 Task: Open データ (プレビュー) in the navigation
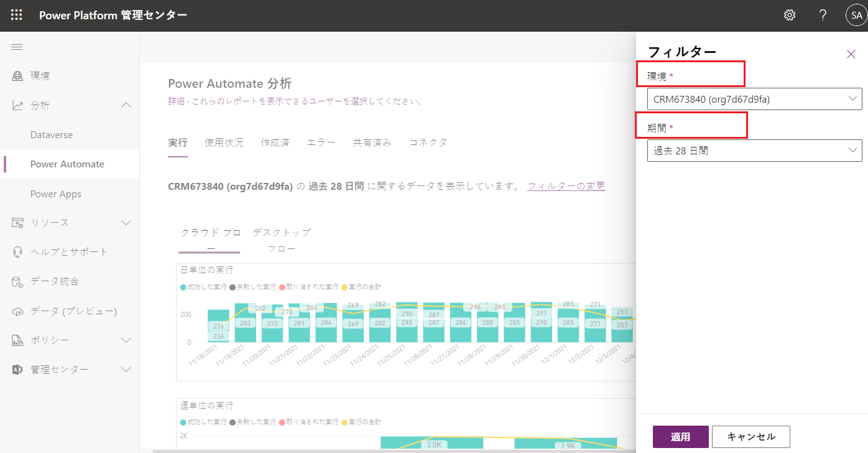(74, 311)
